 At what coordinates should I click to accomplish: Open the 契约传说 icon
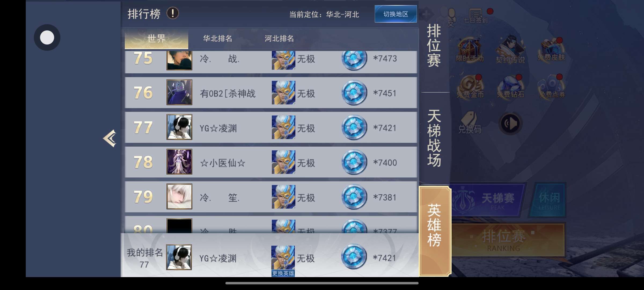510,50
